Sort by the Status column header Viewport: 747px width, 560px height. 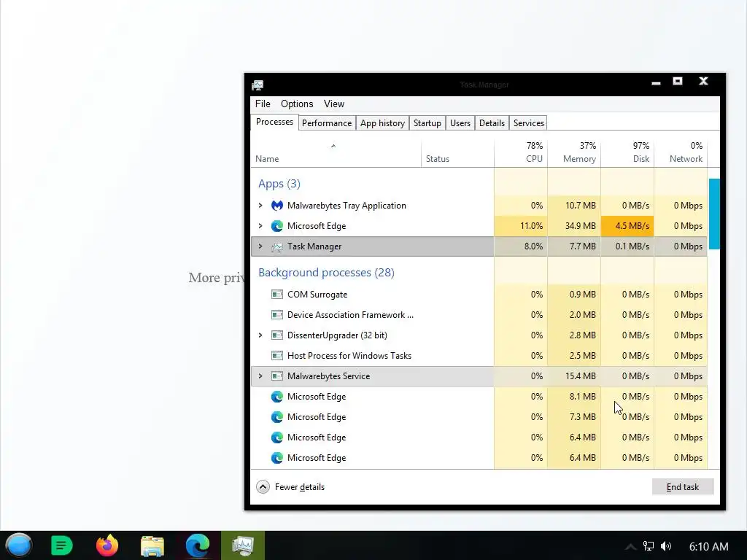coord(457,153)
